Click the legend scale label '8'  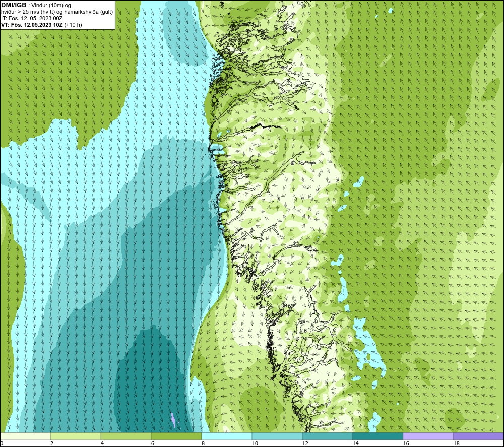[203, 444]
